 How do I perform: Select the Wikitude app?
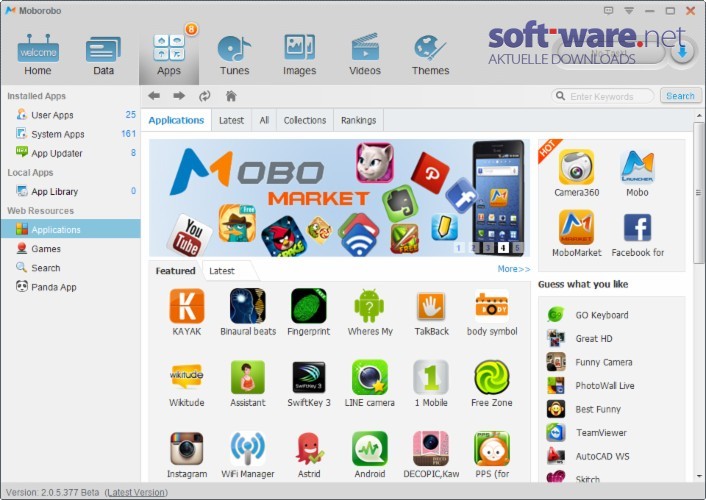click(186, 377)
